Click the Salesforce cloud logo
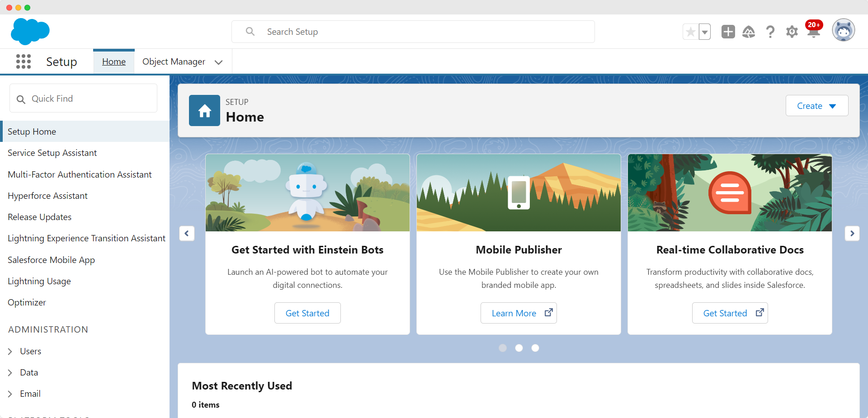Screen dimensions: 868x418 tap(30, 32)
